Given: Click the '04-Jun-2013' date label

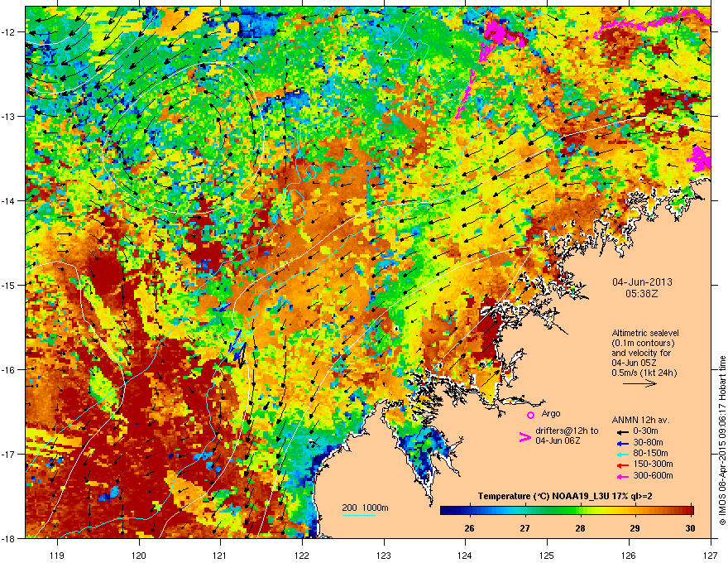Looking at the screenshot, I should [642, 282].
